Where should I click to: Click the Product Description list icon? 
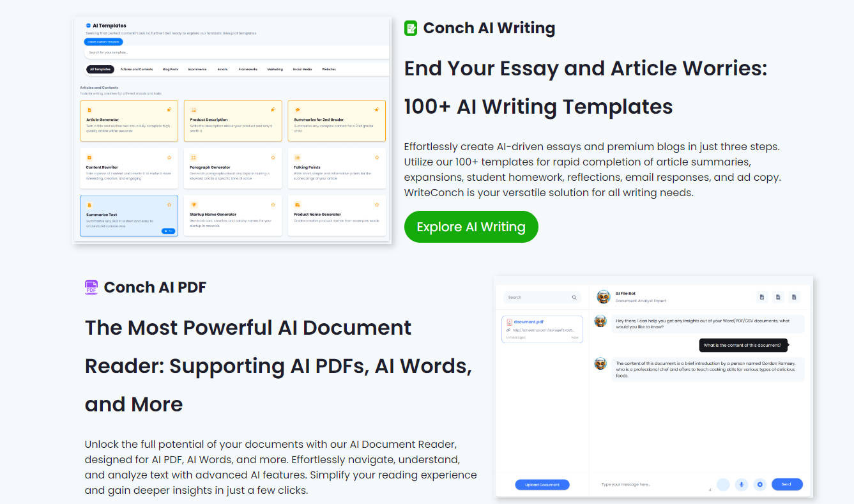[194, 110]
